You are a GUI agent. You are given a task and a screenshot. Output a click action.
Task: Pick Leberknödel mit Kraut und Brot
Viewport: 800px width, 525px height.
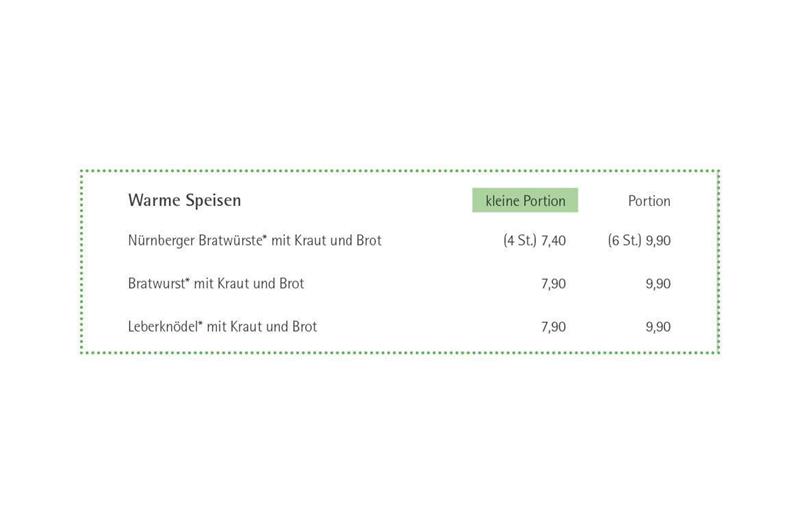pyautogui.click(x=222, y=327)
